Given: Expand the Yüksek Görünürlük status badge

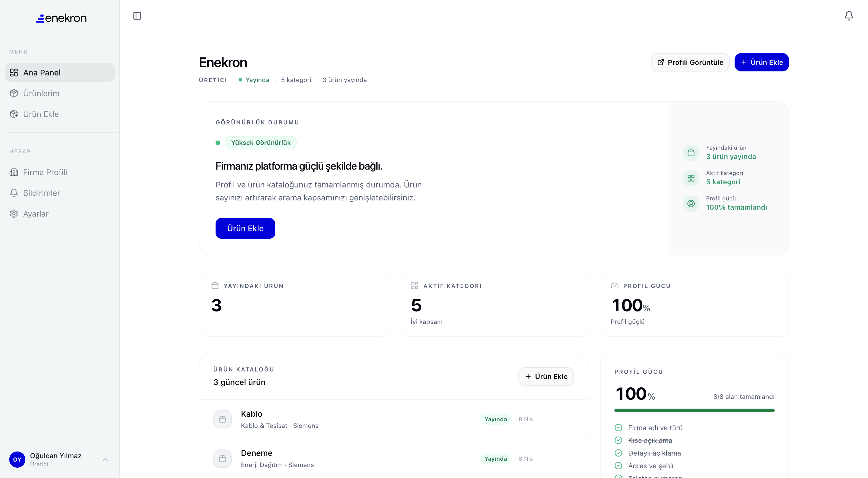Looking at the screenshot, I should click(x=261, y=142).
